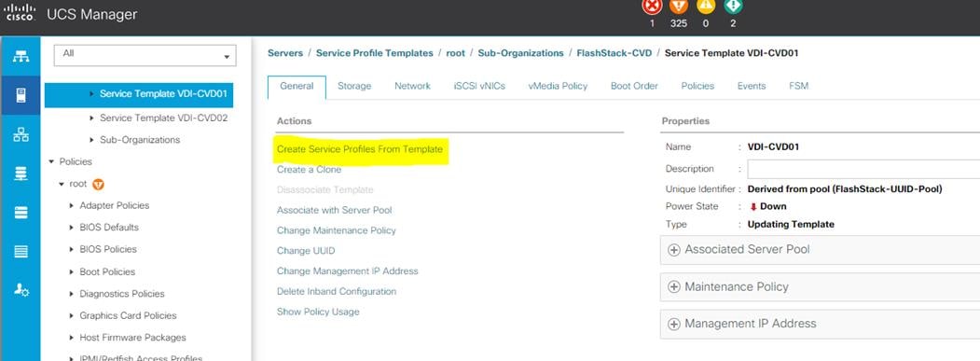The width and height of the screenshot is (980, 361).
Task: Switch to the iSCSI vNICs tab
Action: [479, 87]
